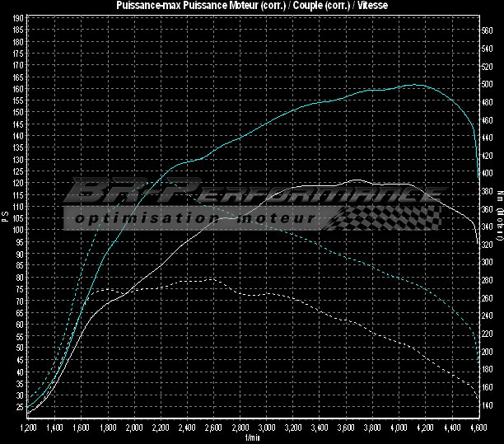This screenshot has width=504, height=444.
Task: Click the 560 value on the Nm axis
Action: pos(488,30)
